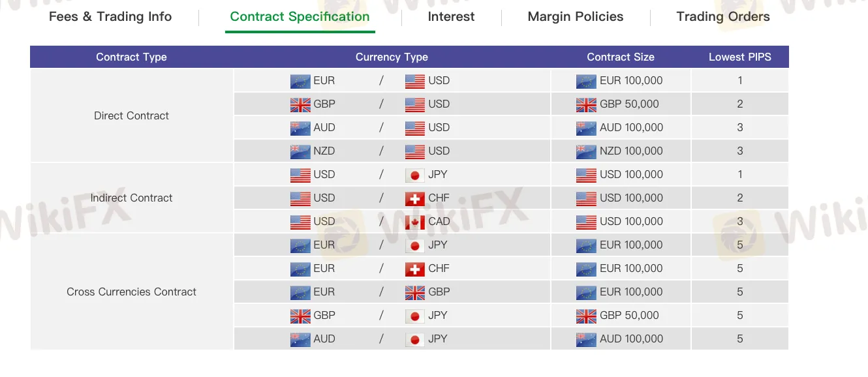Click the EUR flag in EUR/USD row
The width and height of the screenshot is (868, 377).
(300, 82)
